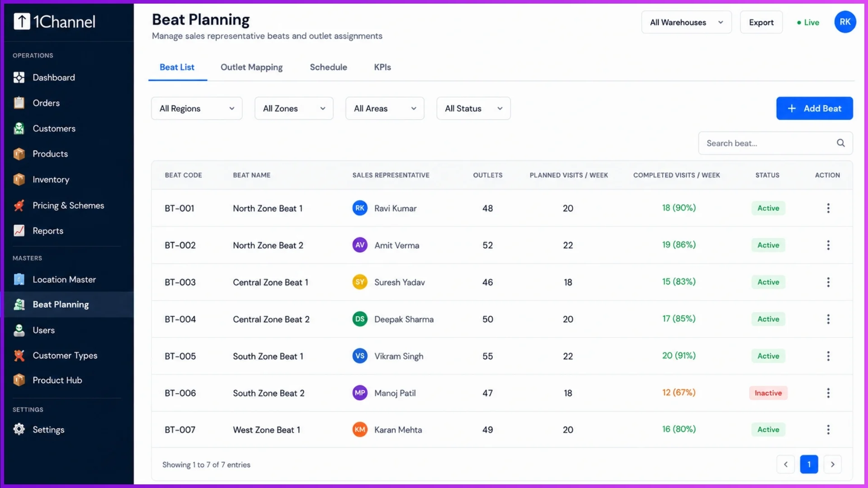This screenshot has width=868, height=488.
Task: Open actions menu for BT-006
Action: tap(828, 393)
